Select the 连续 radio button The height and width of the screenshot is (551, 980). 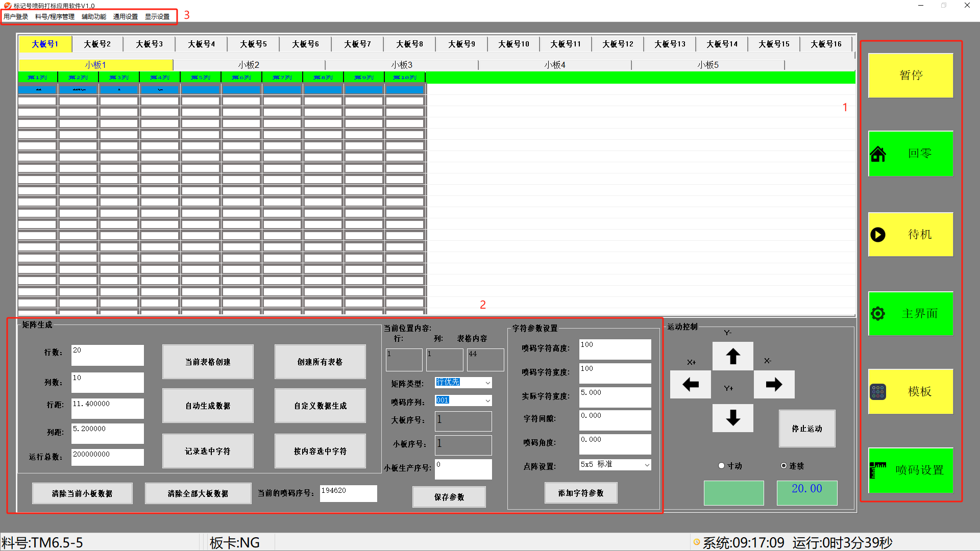click(x=783, y=466)
